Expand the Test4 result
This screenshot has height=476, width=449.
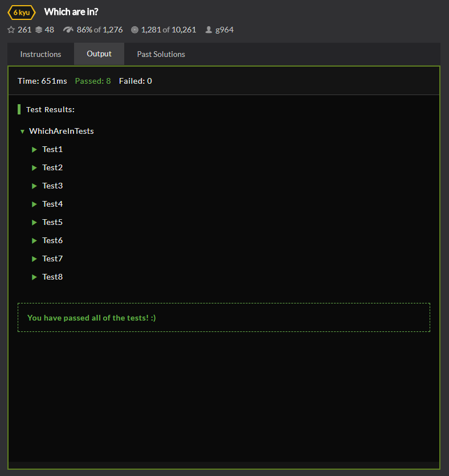point(34,204)
